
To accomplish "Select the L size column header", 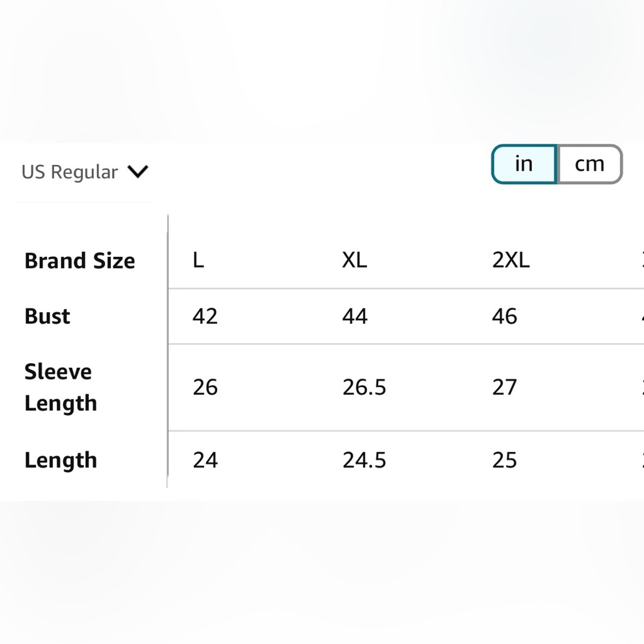I will click(x=198, y=260).
